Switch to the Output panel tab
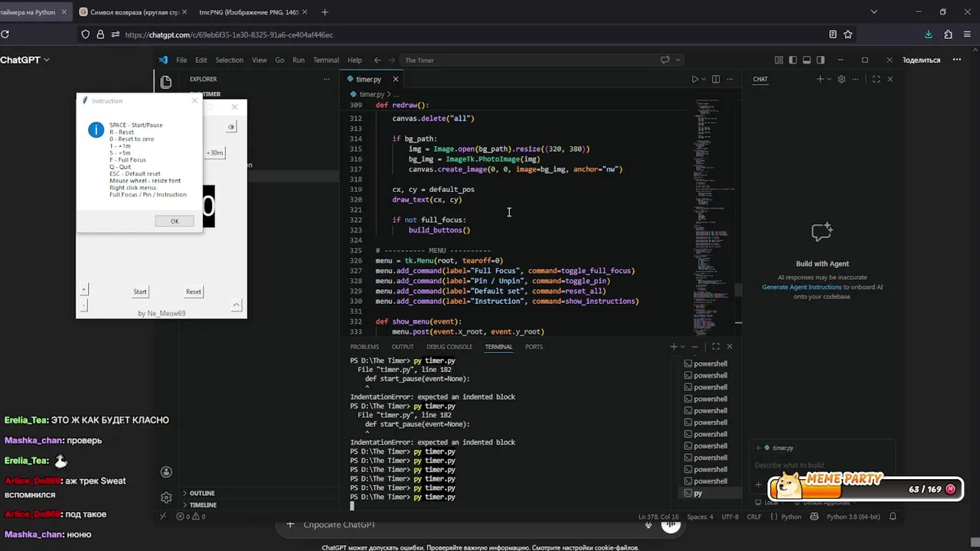Screen dimensions: 980x551 click(x=403, y=347)
